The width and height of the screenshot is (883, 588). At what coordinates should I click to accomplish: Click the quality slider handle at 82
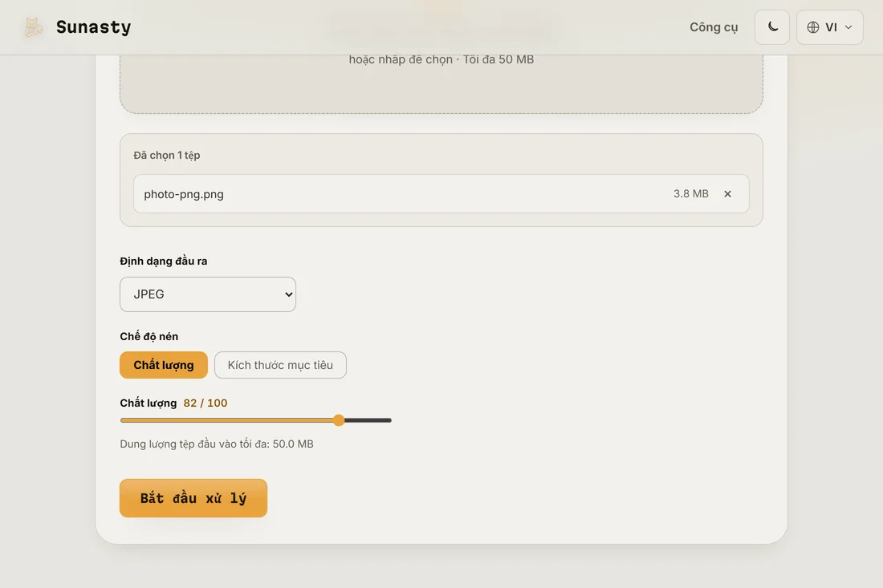pos(339,420)
